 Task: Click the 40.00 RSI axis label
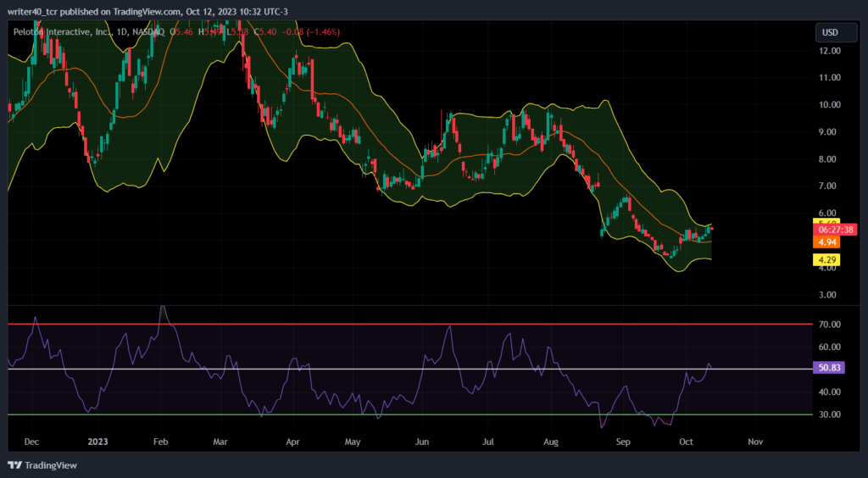[830, 392]
